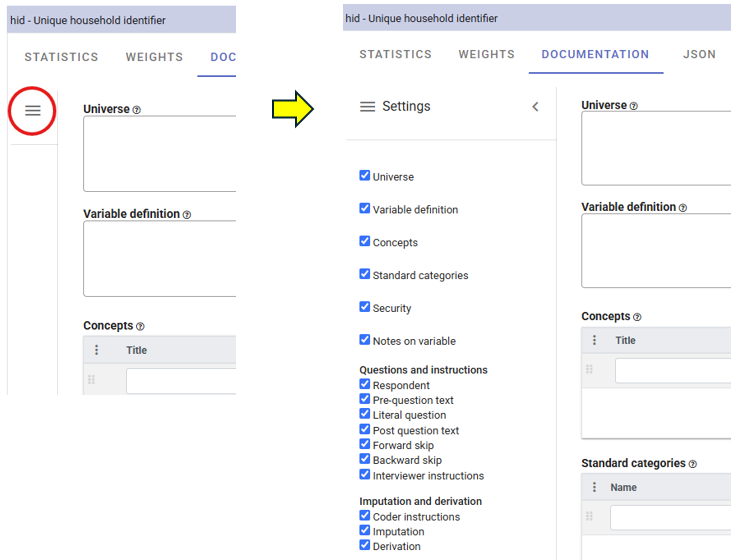Screen dimensions: 737x560
Task: Open the three-dot menu in Standard categories table
Action: (595, 488)
